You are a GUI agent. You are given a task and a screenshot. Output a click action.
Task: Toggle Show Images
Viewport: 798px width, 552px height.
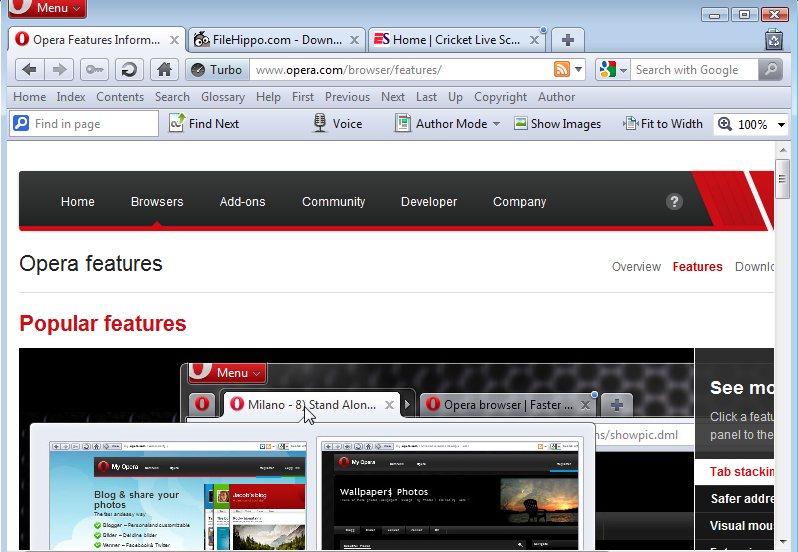click(x=557, y=124)
